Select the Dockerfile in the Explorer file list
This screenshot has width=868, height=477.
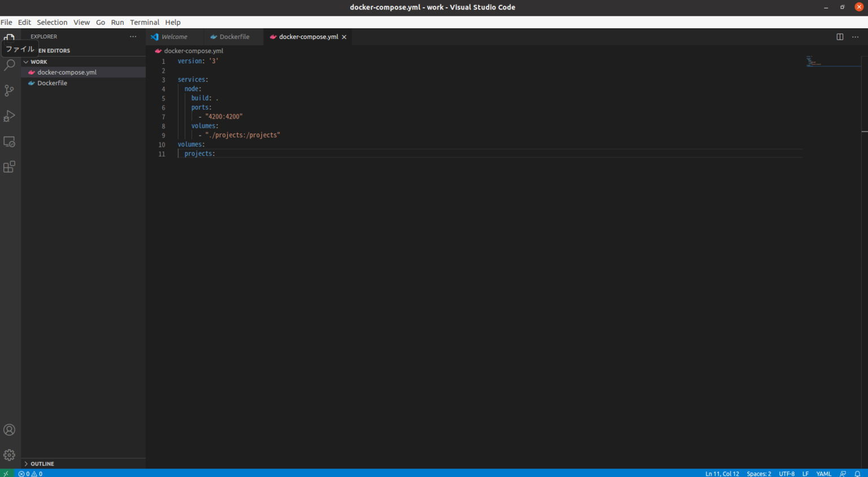point(52,83)
